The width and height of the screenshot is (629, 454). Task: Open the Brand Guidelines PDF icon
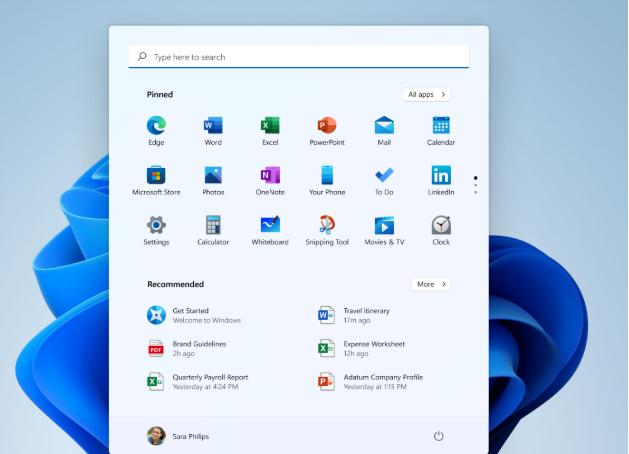156,349
